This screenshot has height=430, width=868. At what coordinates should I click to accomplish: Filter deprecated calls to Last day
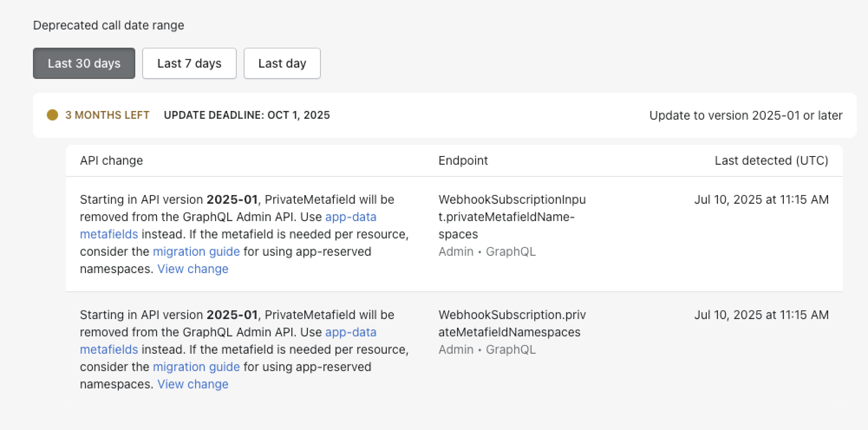tap(282, 63)
